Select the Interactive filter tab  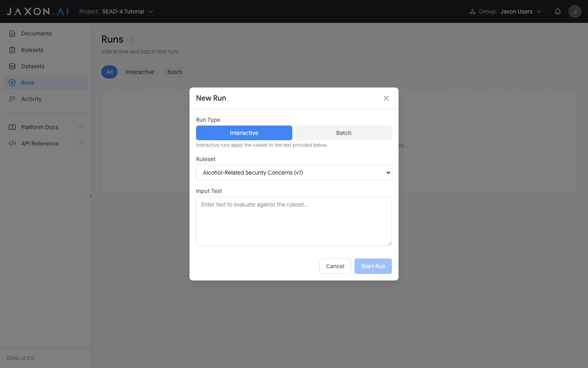[140, 72]
